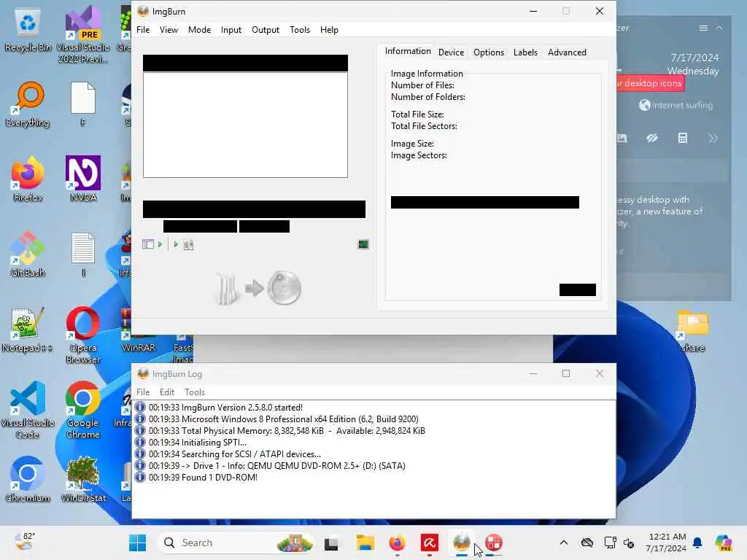Show hidden icons in the system tray

click(564, 542)
